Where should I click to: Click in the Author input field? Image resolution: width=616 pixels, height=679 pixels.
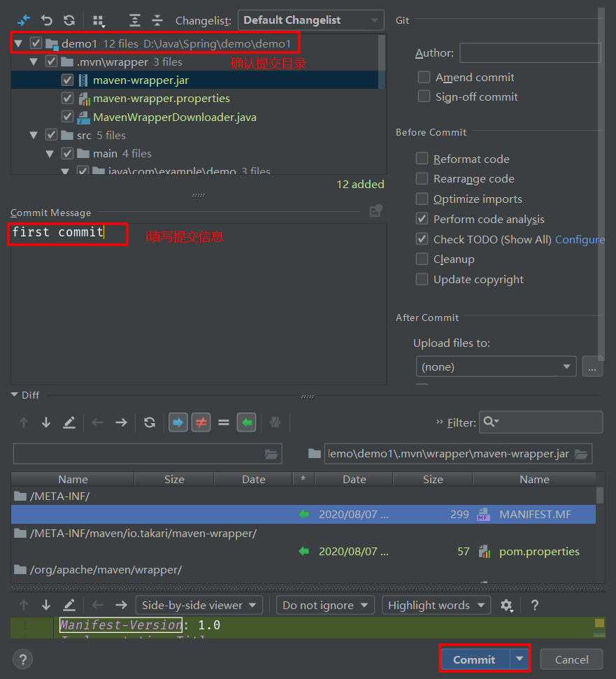(530, 53)
